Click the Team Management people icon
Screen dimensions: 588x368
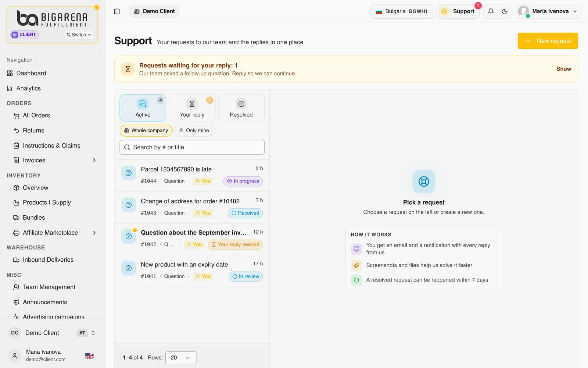[x=16, y=287]
